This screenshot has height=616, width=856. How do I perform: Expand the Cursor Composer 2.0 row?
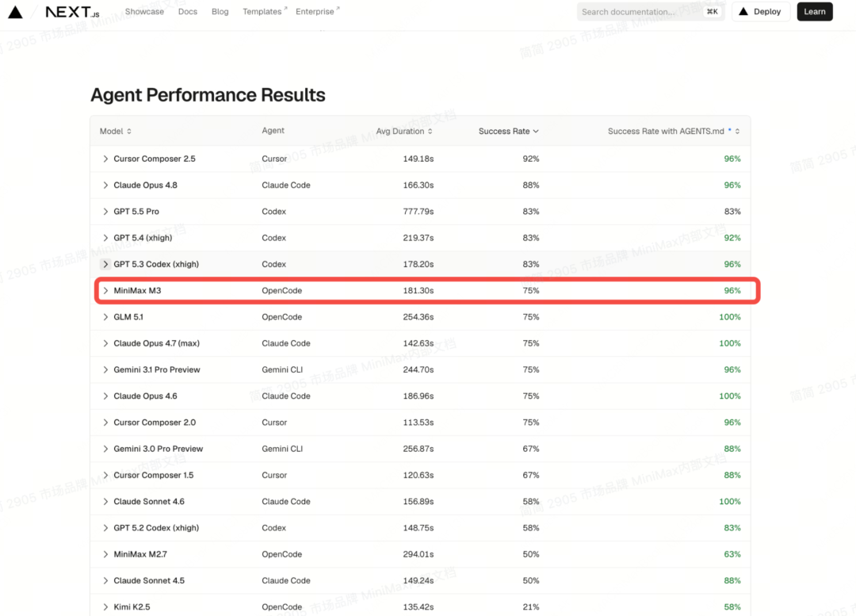[x=105, y=422]
